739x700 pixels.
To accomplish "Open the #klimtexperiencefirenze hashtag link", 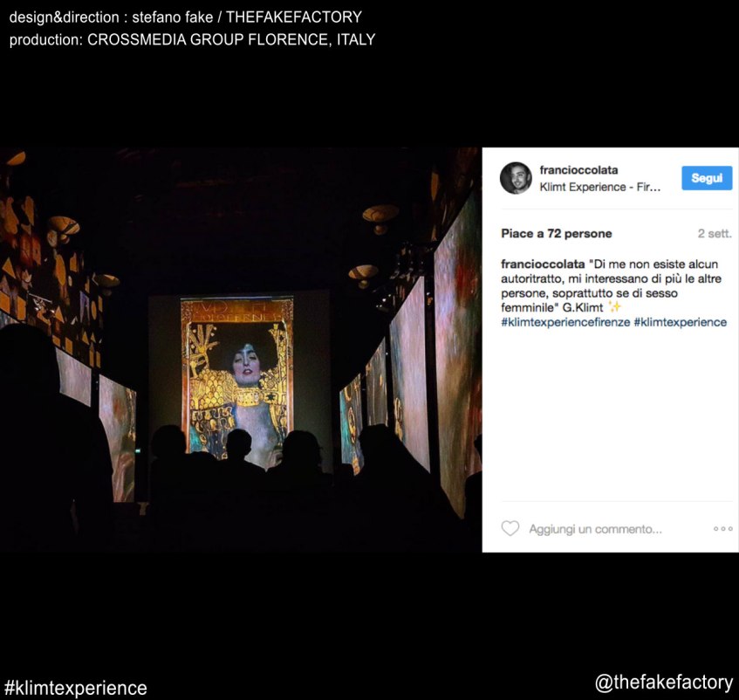I will [565, 322].
